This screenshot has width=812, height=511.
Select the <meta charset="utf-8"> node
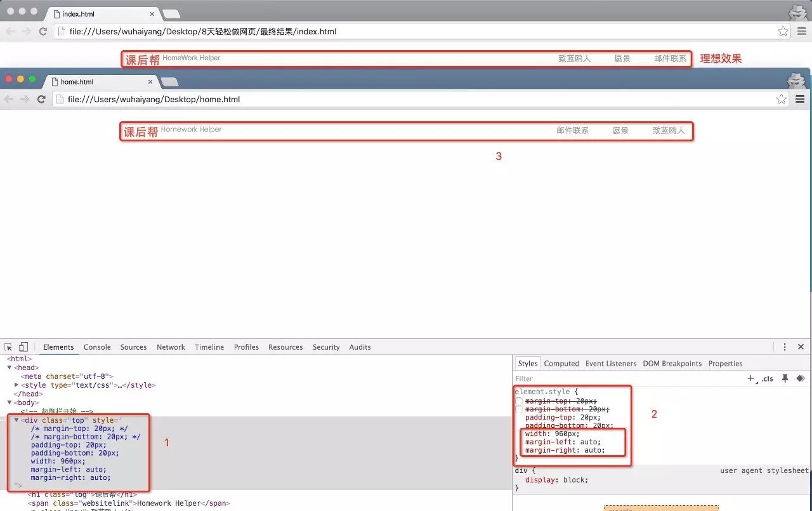tap(67, 376)
